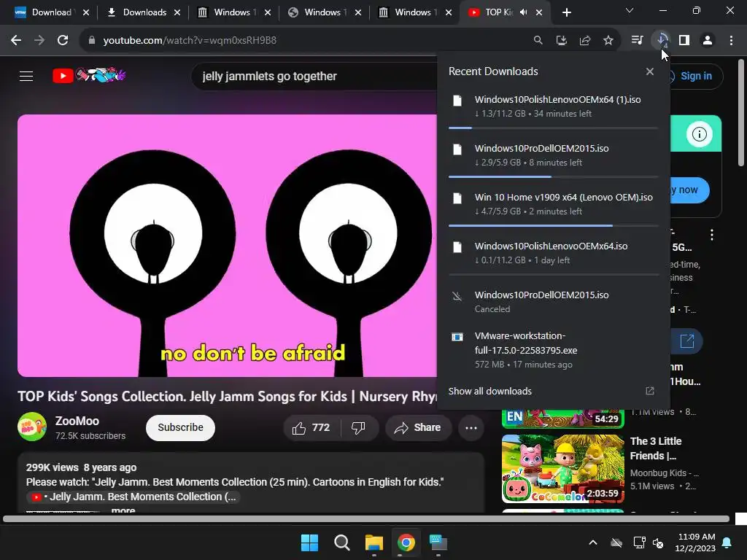The image size is (747, 560).
Task: Open downloads page via external-link icon
Action: coord(650,391)
